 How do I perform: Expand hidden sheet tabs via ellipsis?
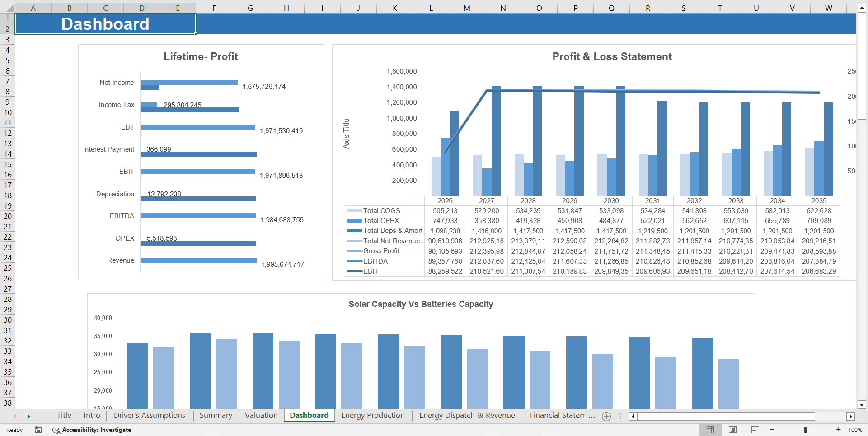(592, 416)
